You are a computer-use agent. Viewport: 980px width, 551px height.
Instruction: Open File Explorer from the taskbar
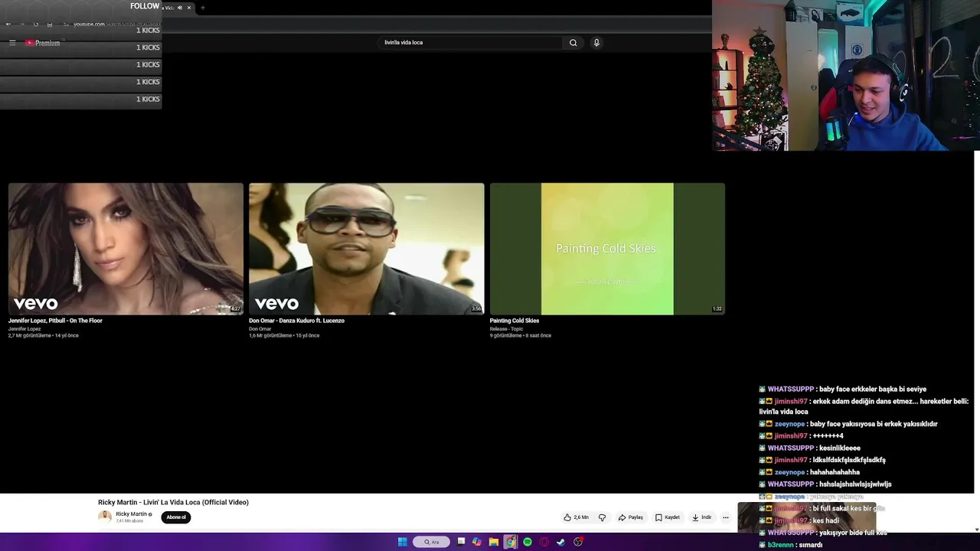(x=494, y=542)
